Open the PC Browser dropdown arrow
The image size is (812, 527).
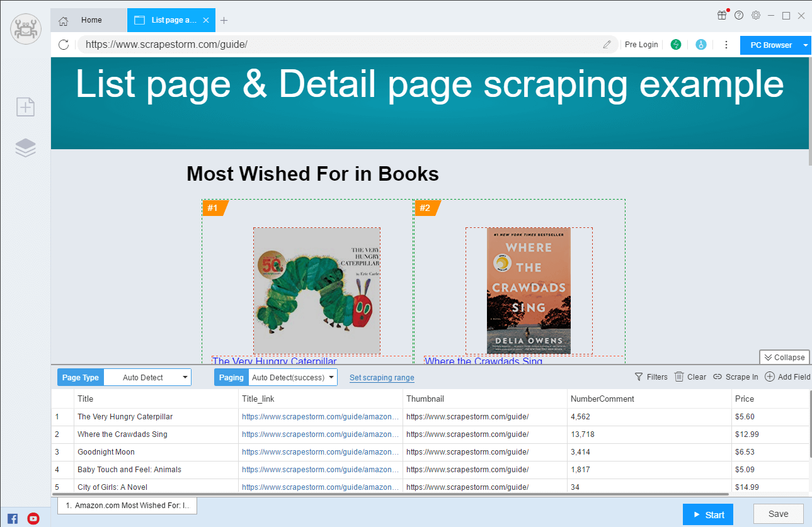pos(805,45)
